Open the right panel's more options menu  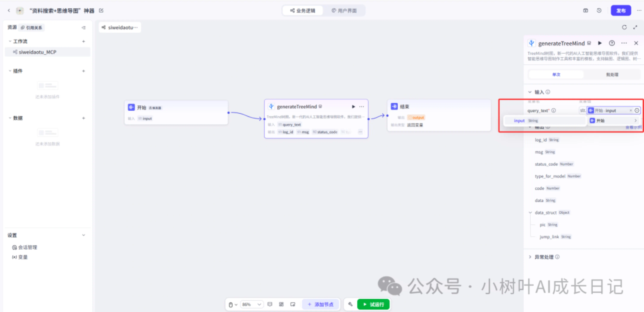(x=624, y=43)
